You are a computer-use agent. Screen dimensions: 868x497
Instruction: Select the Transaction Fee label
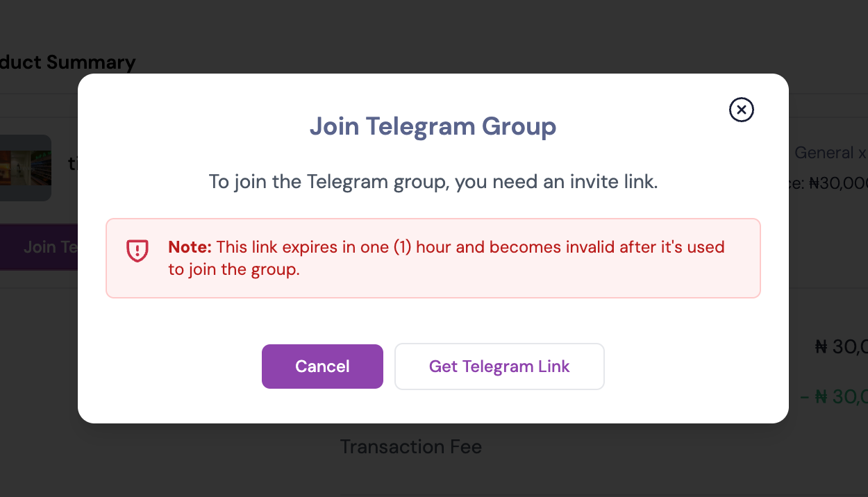coord(411,446)
